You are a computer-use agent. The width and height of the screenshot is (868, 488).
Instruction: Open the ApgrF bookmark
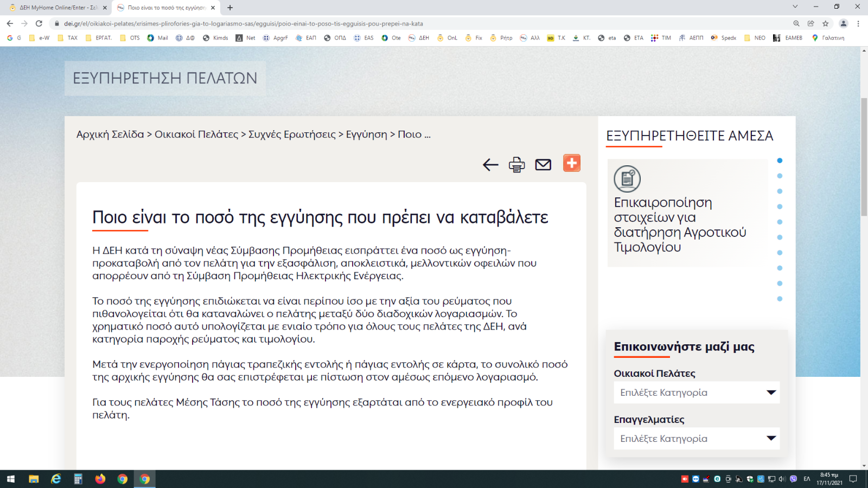275,38
